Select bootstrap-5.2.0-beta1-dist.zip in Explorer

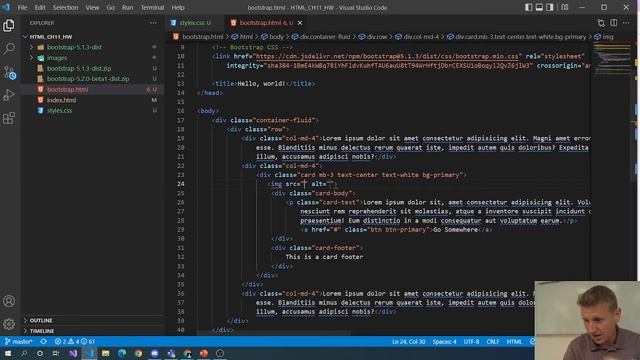[x=88, y=79]
